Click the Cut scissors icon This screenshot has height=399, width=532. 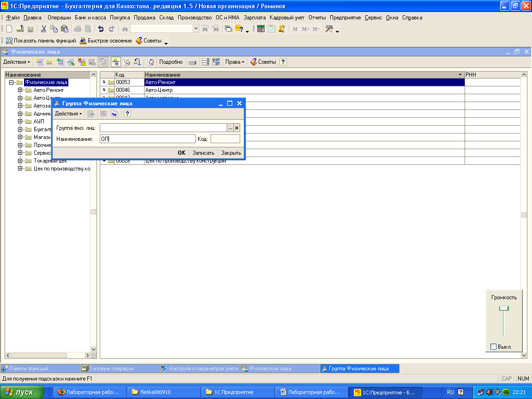43,29
